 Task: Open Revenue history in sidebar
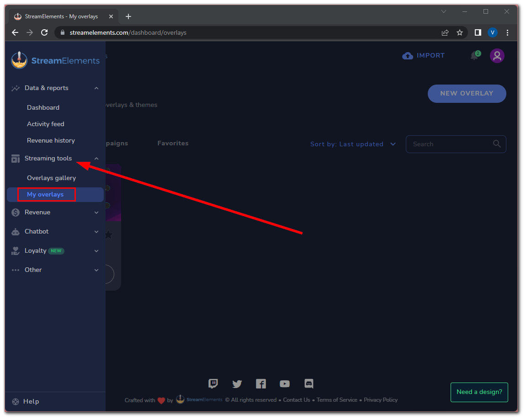click(x=51, y=141)
